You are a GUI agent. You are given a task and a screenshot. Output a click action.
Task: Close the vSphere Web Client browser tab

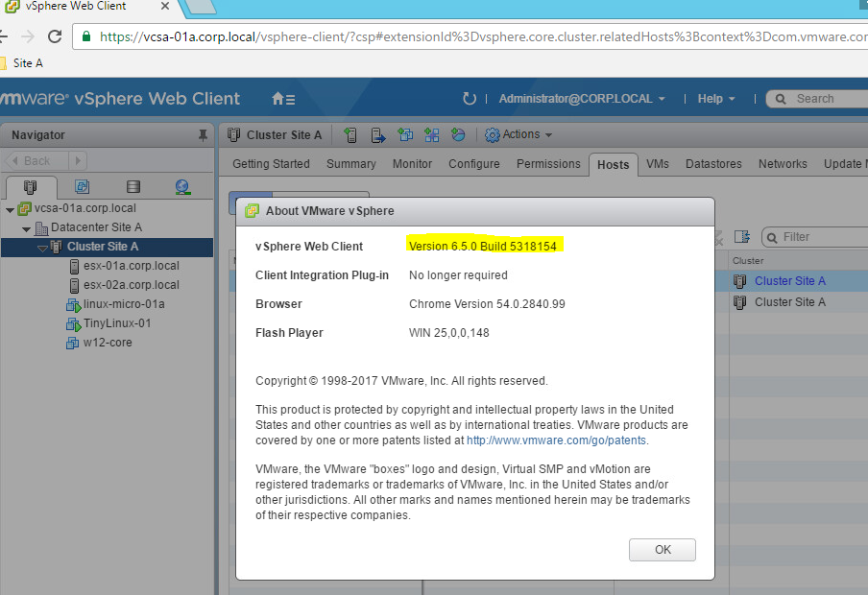[165, 6]
